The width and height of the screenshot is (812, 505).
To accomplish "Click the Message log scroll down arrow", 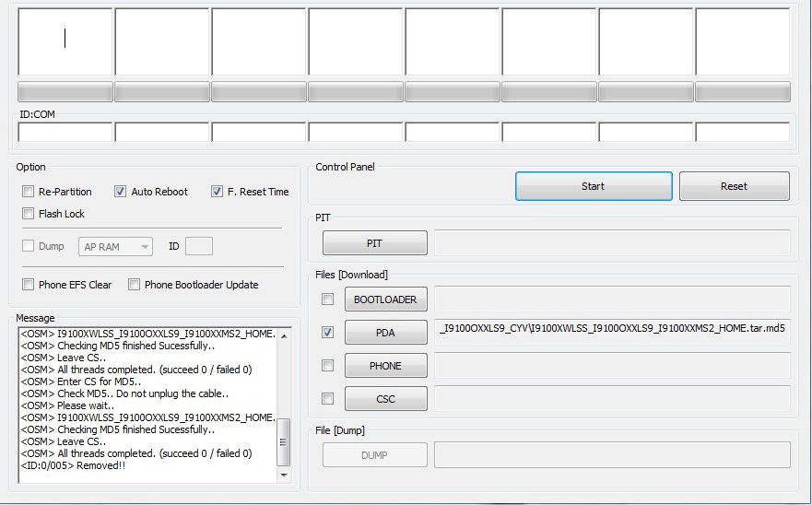I will pos(284,475).
